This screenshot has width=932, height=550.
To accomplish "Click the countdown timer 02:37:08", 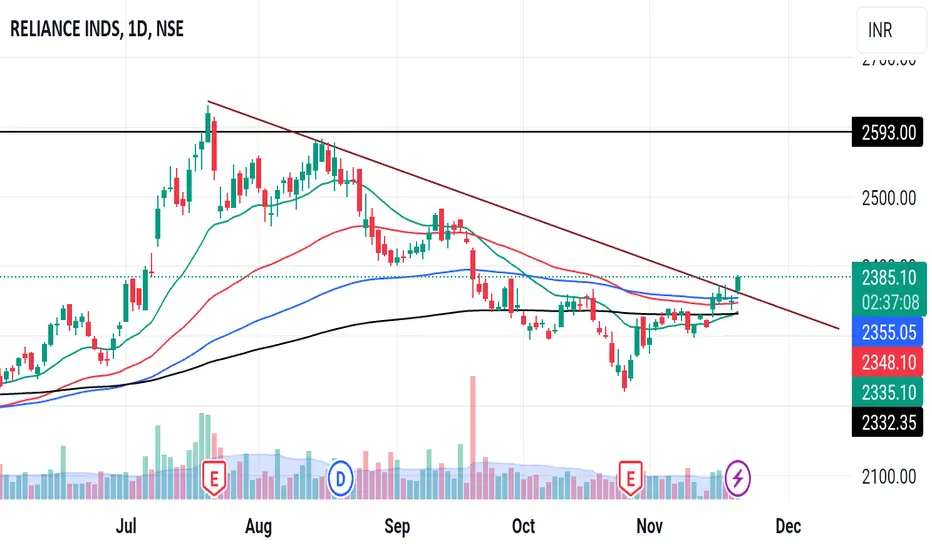I will point(889,303).
